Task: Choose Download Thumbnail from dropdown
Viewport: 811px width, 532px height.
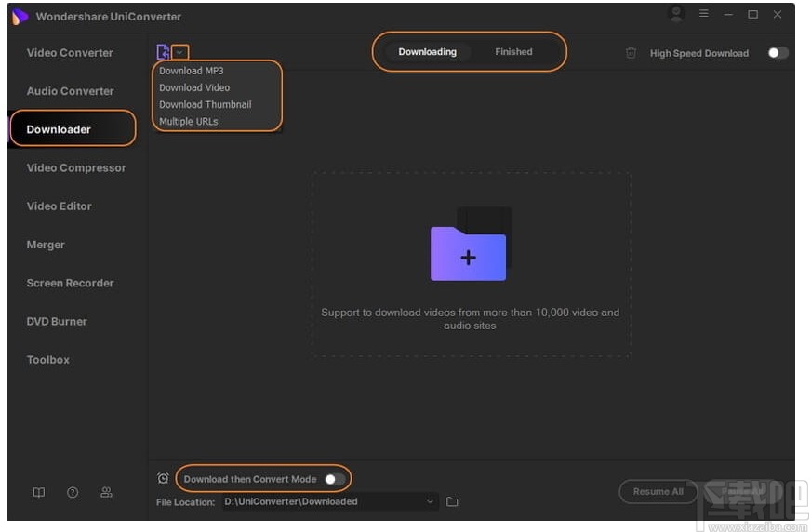Action: click(206, 104)
